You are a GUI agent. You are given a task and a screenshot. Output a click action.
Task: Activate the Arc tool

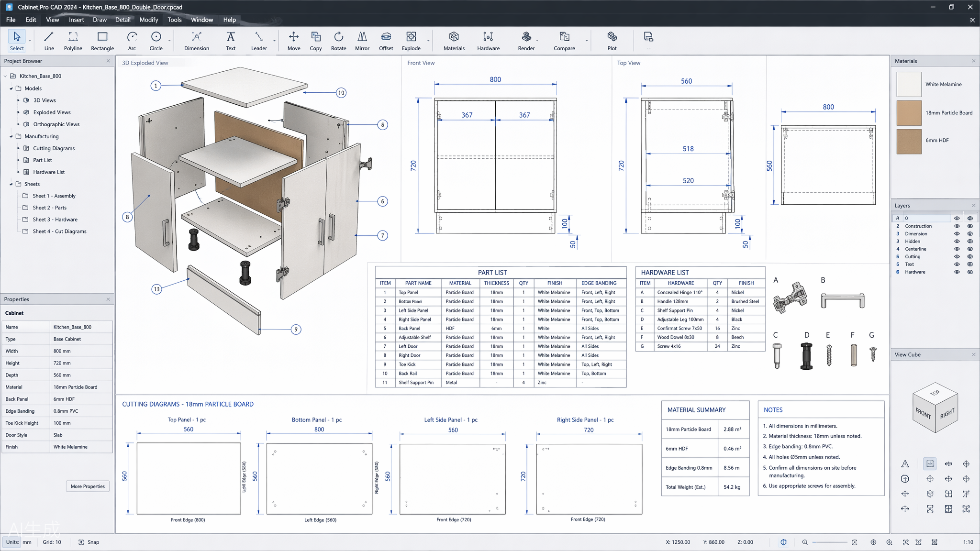132,41
